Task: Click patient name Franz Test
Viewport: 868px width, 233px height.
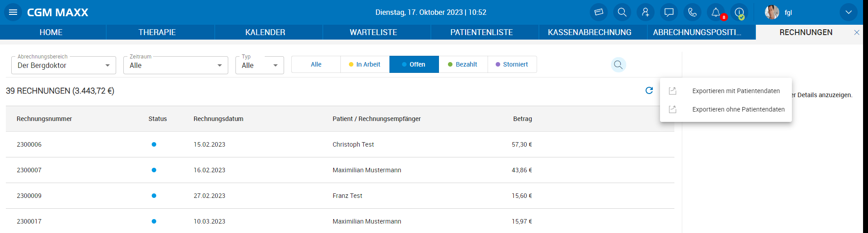Action: [348, 196]
